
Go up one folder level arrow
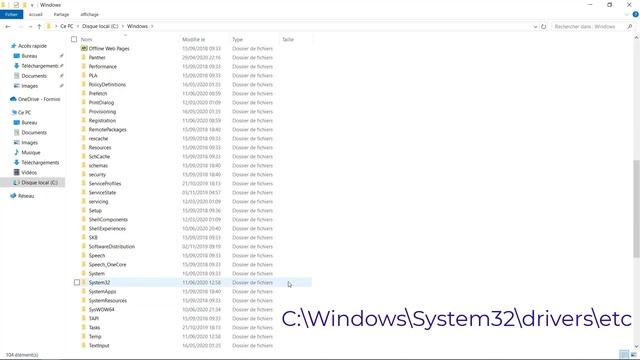coord(39,27)
